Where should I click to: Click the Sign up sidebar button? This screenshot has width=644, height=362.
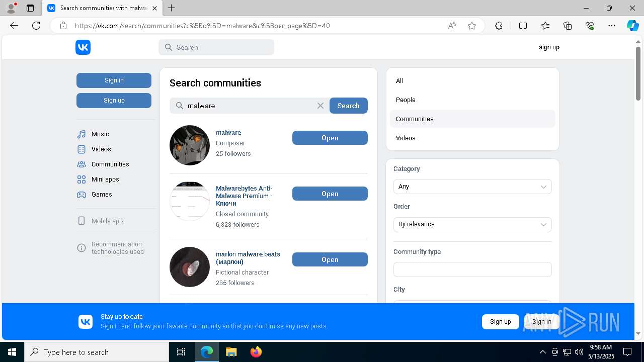coord(114,101)
